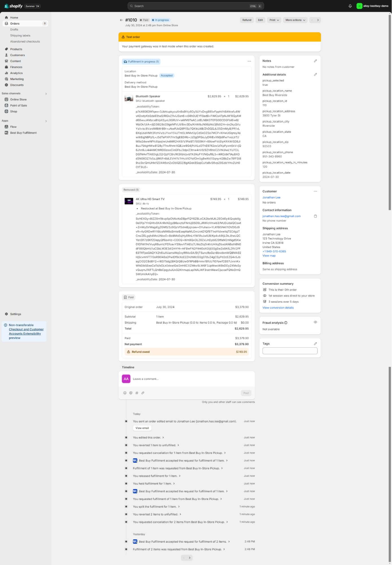Edit the Notes with pencil icon
Screen dimensions: 392x565
tap(315, 61)
